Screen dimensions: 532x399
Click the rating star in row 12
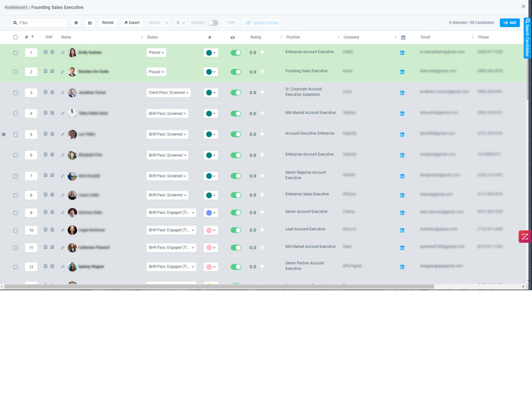tap(262, 267)
